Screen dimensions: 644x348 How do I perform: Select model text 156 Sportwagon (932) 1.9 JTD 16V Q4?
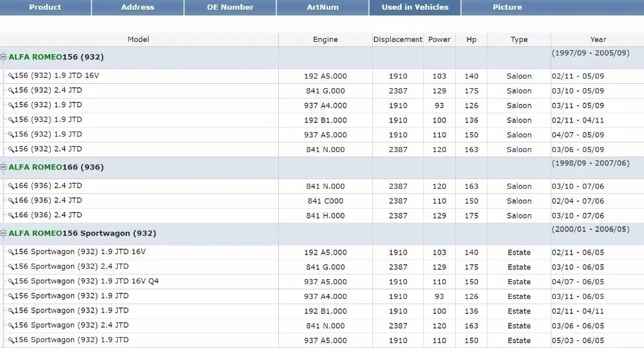[87, 281]
